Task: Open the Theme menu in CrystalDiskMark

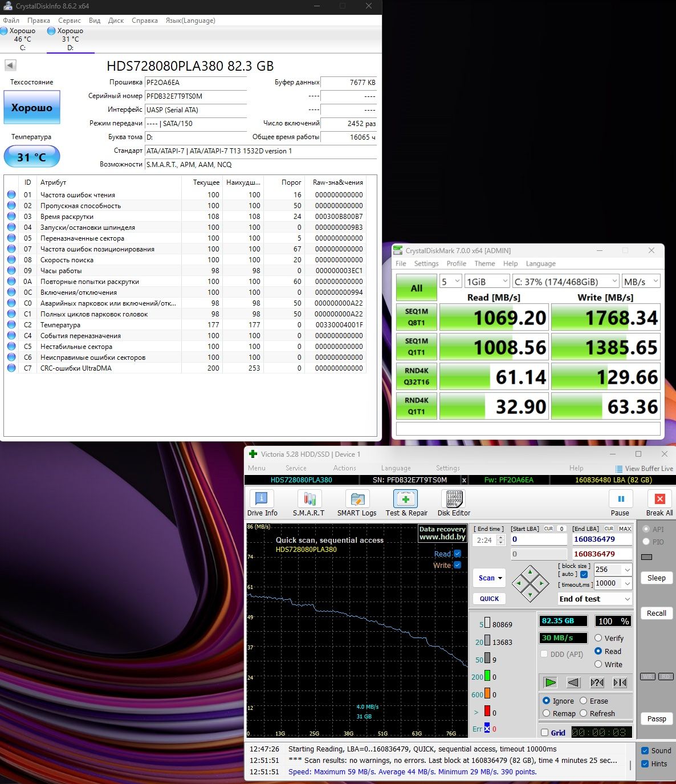Action: tap(484, 263)
